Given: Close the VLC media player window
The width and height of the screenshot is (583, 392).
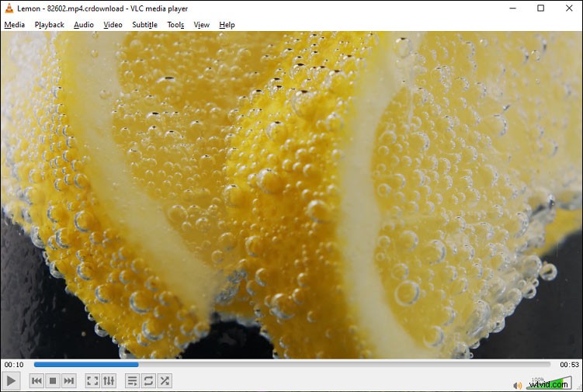Looking at the screenshot, I should [569, 9].
